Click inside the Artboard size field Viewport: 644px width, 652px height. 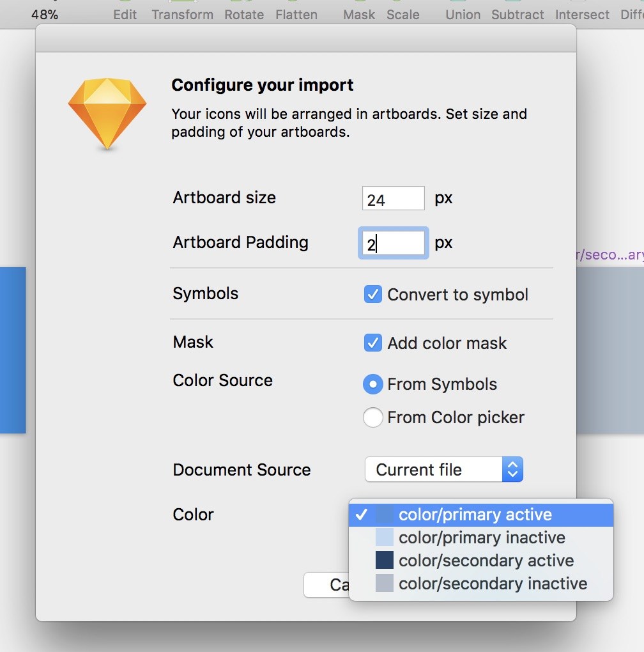tap(392, 198)
